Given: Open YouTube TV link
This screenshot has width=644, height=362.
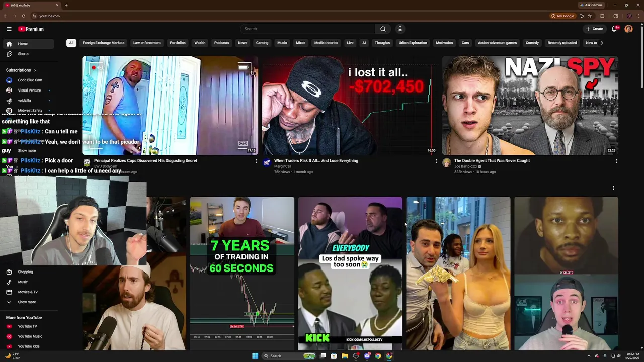Looking at the screenshot, I should [x=28, y=326].
